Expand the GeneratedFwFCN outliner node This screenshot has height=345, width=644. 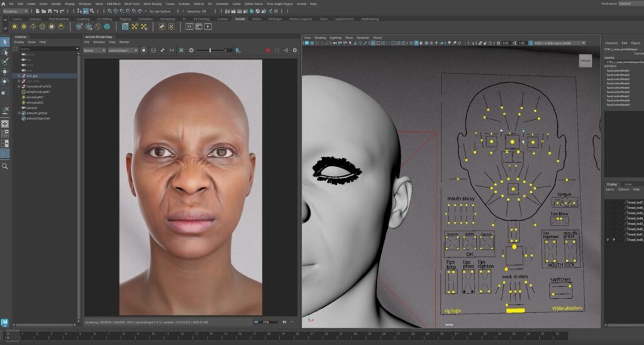(x=19, y=87)
